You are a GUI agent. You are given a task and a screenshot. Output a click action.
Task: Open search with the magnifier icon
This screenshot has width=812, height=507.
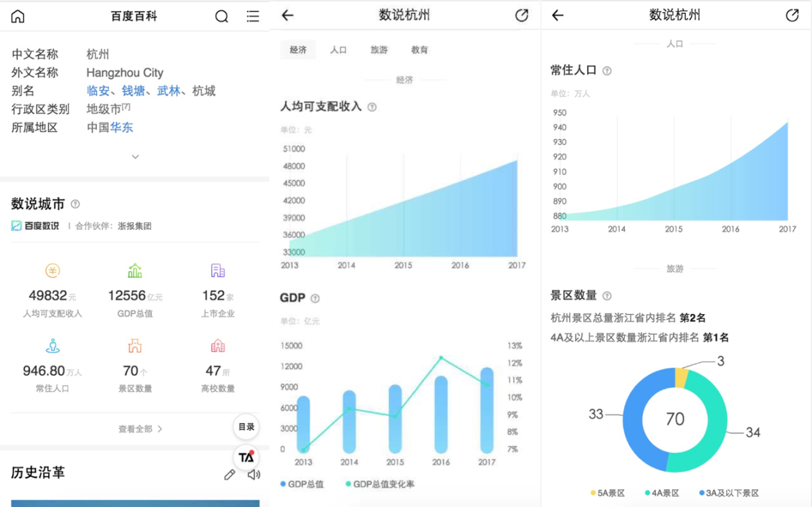(221, 16)
